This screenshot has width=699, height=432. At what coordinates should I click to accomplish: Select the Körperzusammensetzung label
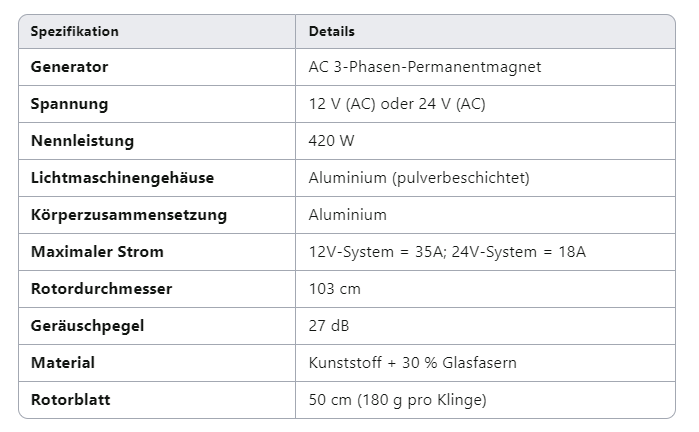(x=129, y=215)
